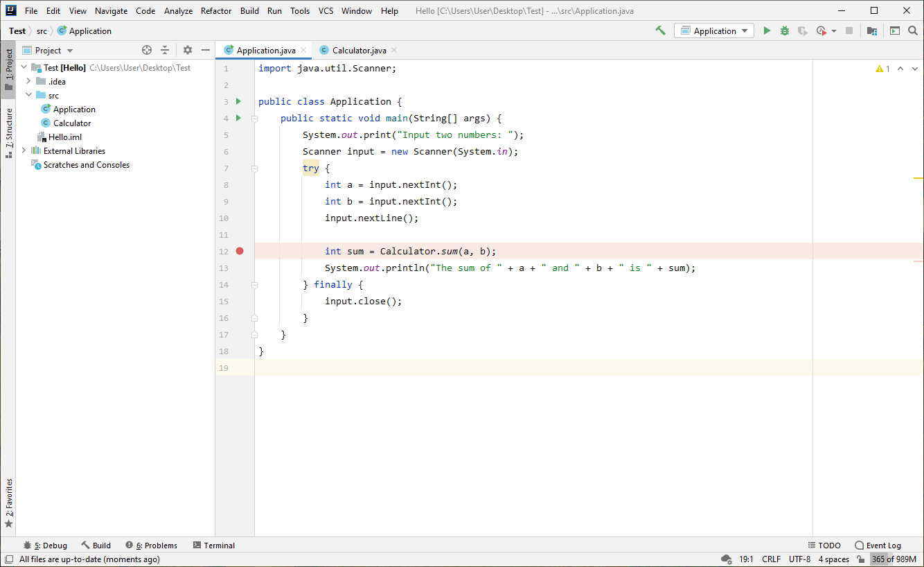Click the Search Everywhere magnifier icon

pyautogui.click(x=913, y=30)
